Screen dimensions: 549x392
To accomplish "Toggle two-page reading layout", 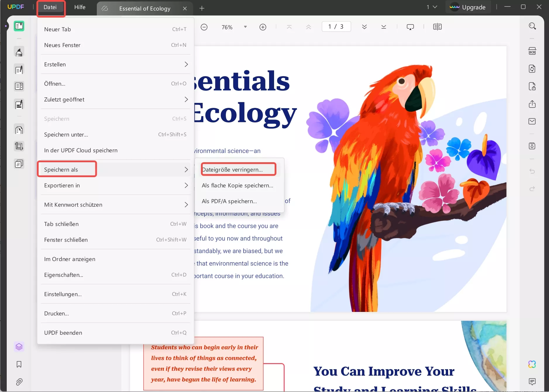I will [437, 27].
